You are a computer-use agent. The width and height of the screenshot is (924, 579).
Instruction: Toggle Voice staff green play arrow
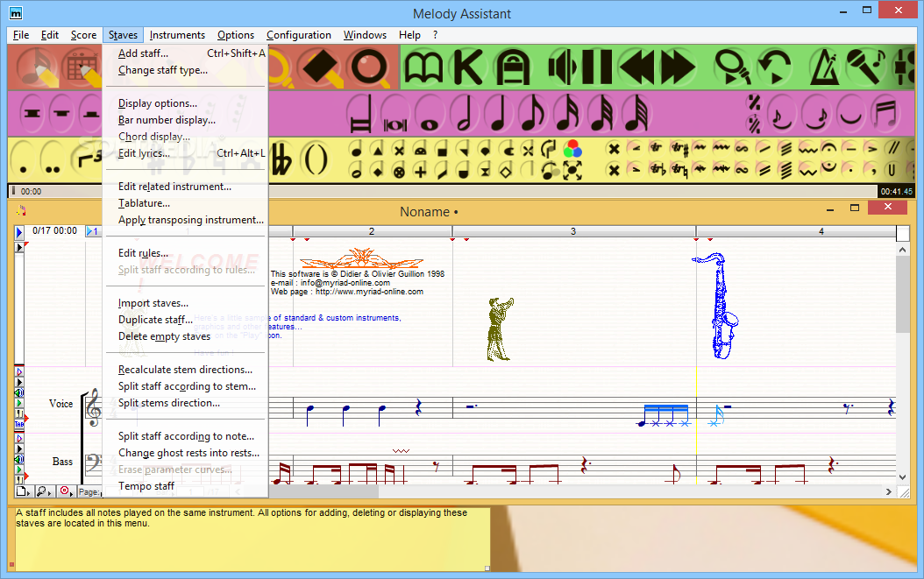[x=19, y=404]
